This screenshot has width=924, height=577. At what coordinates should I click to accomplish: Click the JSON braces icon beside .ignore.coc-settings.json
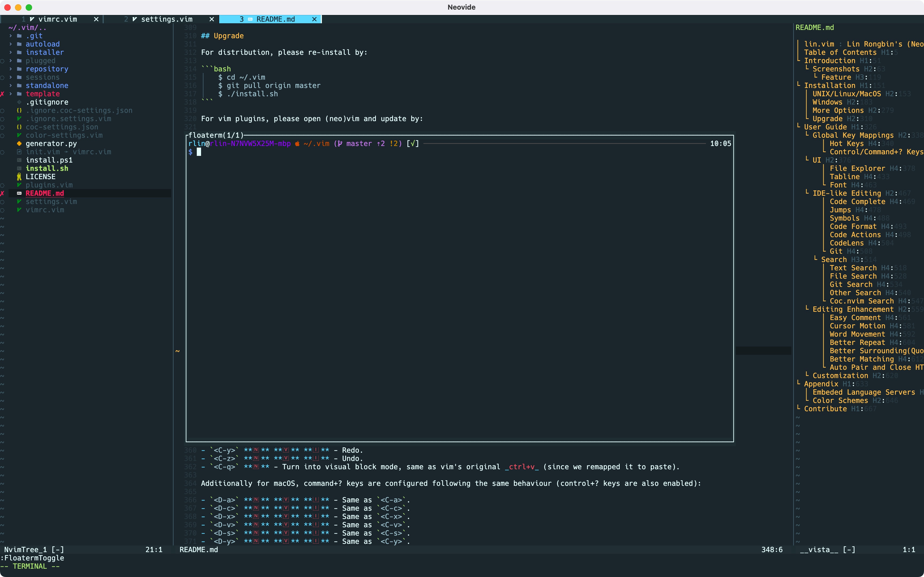pyautogui.click(x=19, y=110)
